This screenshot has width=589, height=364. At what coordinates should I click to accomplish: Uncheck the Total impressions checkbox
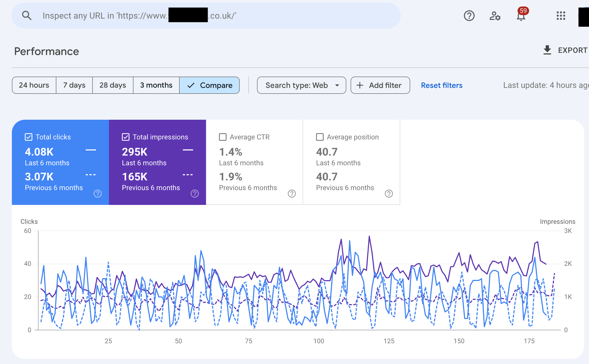[126, 137]
